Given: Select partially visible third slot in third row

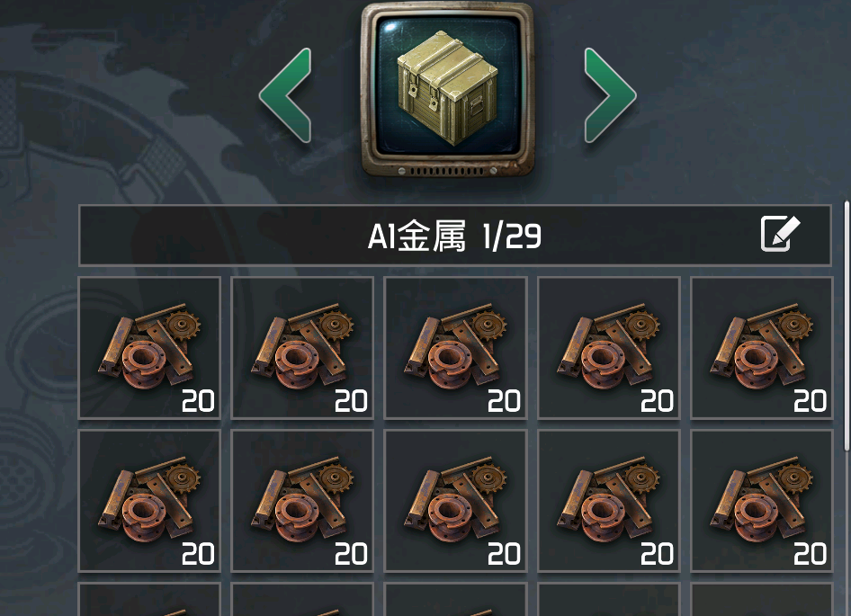Looking at the screenshot, I should [x=455, y=599].
